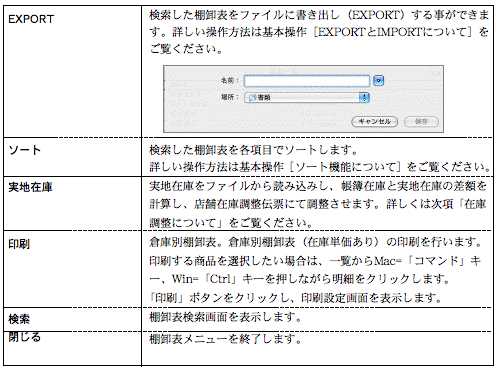Expand save dialog with blue arrow button

378,80
